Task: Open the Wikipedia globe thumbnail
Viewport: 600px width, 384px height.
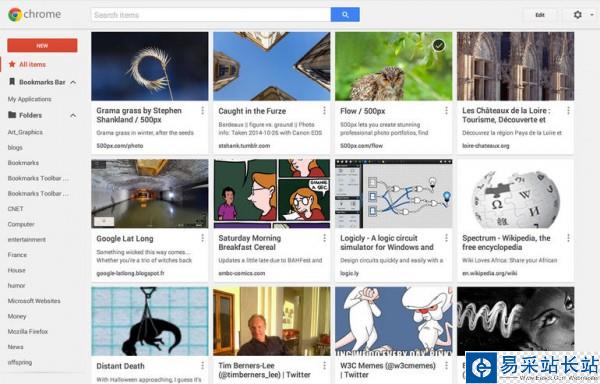Action: pyautogui.click(x=515, y=194)
